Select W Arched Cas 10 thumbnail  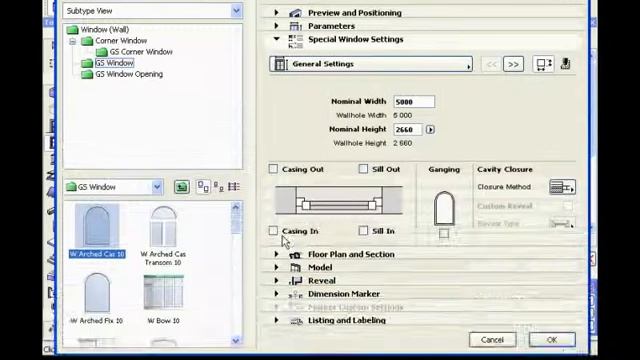tap(97, 227)
